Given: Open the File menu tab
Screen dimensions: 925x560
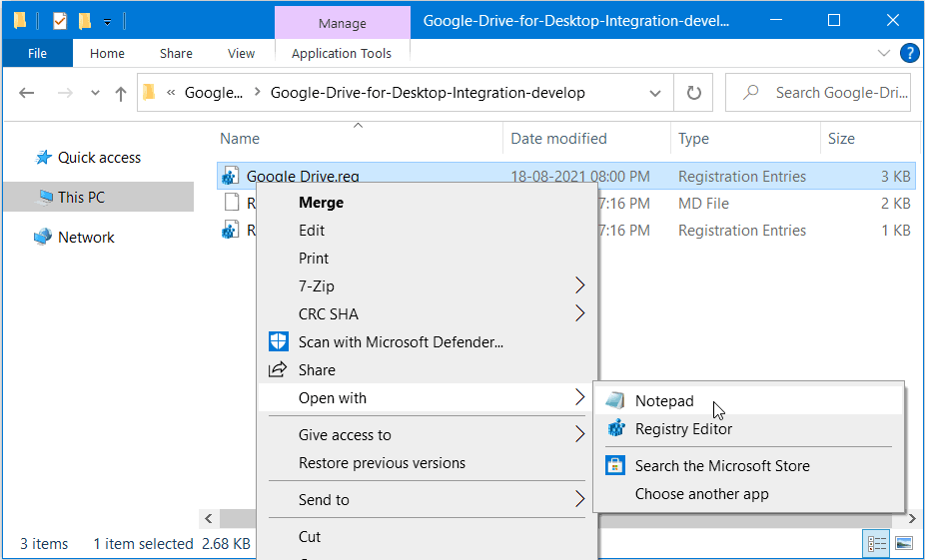Looking at the screenshot, I should click(x=37, y=53).
